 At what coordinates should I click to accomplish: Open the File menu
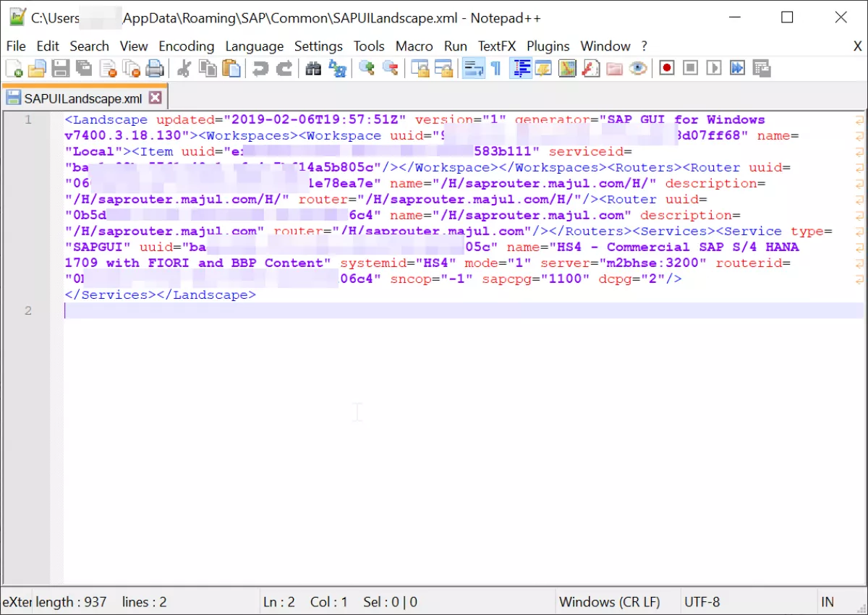pyautogui.click(x=16, y=46)
